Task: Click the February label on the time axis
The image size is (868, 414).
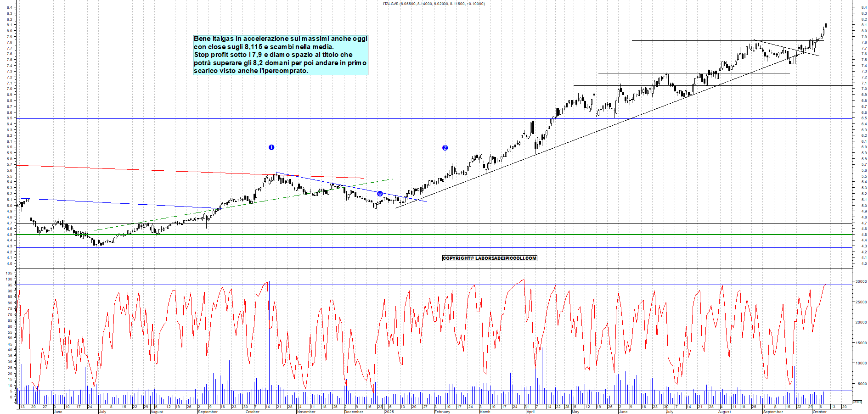Action: [442, 412]
